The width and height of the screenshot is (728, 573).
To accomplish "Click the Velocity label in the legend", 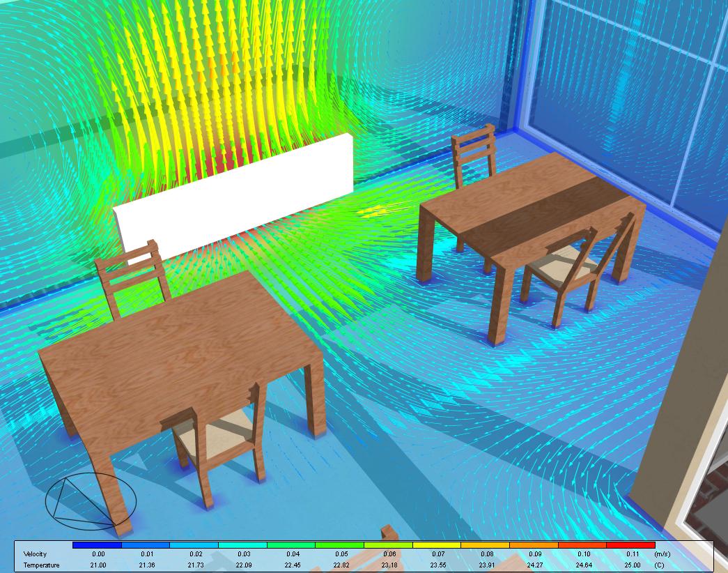I will tap(35, 554).
